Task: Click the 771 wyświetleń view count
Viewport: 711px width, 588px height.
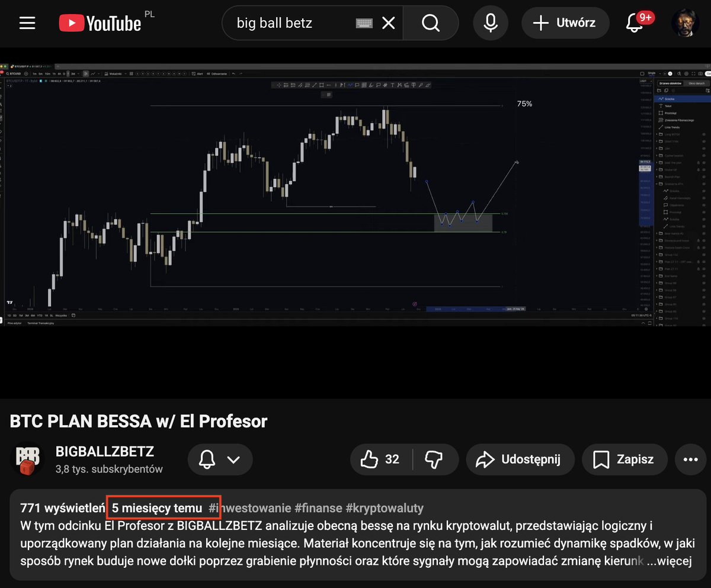Action: click(x=62, y=508)
